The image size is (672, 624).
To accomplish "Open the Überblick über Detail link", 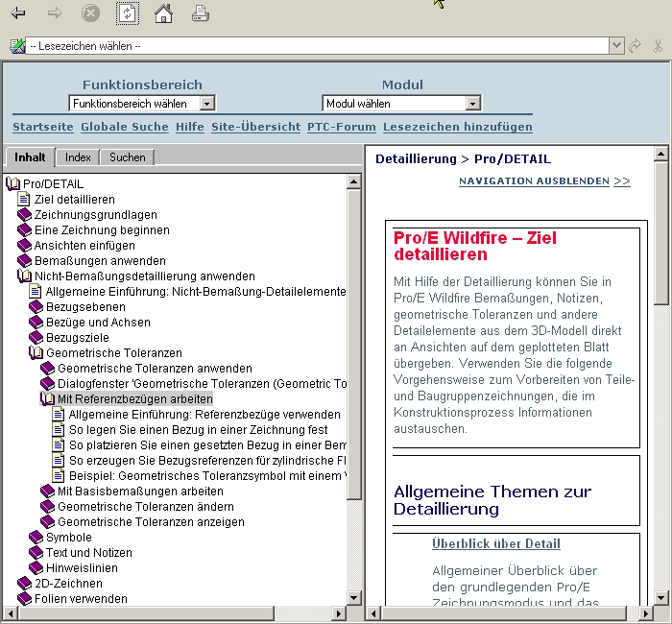I will [x=496, y=544].
